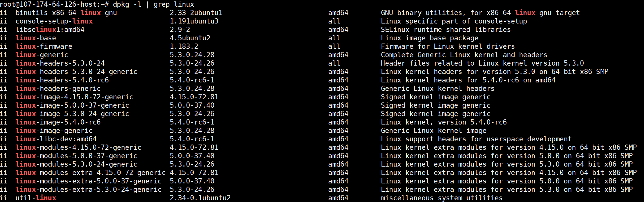Click the console-setup-linux package name
This screenshot has height=202, width=644.
pos(54,21)
